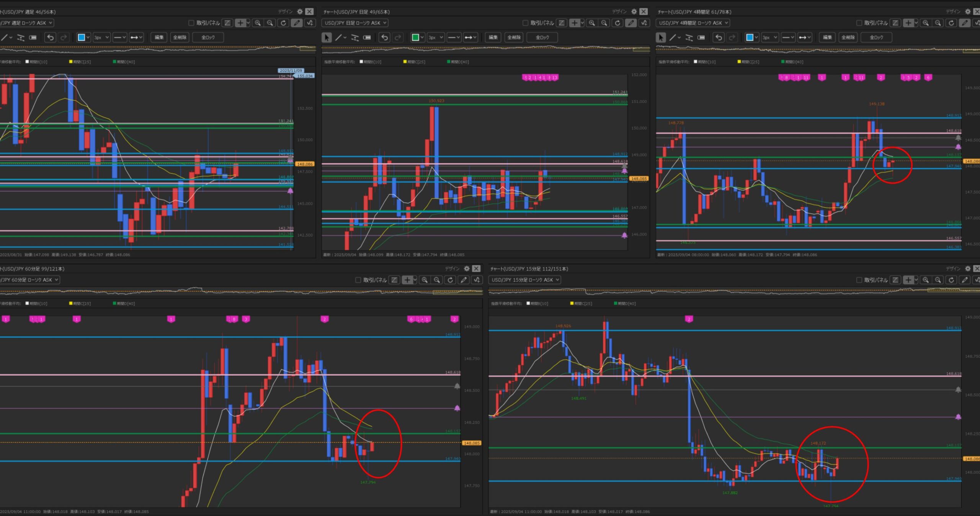
Task: Add indicator in the 60-minute chart
Action: [x=477, y=280]
